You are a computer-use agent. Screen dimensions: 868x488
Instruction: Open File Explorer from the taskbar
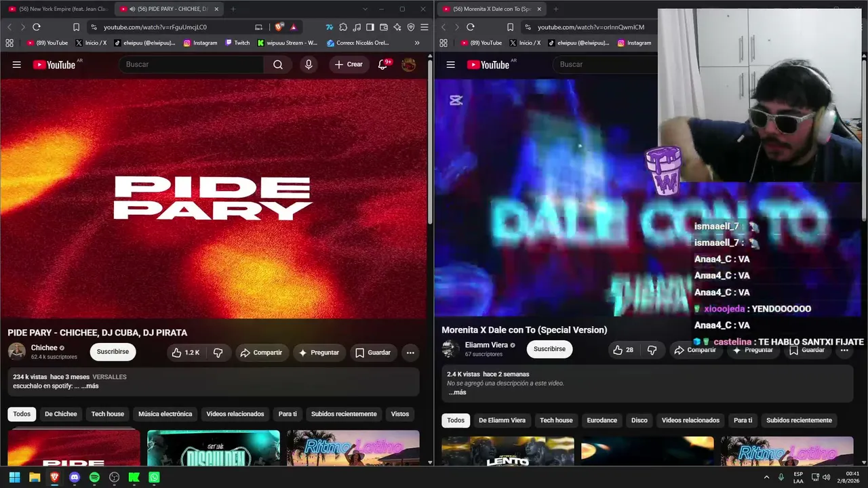click(x=35, y=477)
